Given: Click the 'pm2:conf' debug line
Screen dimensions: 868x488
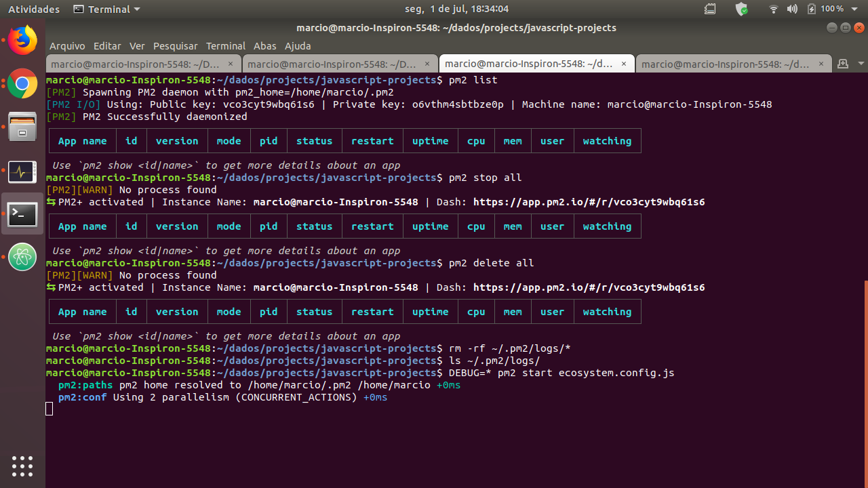Looking at the screenshot, I should (x=222, y=397).
